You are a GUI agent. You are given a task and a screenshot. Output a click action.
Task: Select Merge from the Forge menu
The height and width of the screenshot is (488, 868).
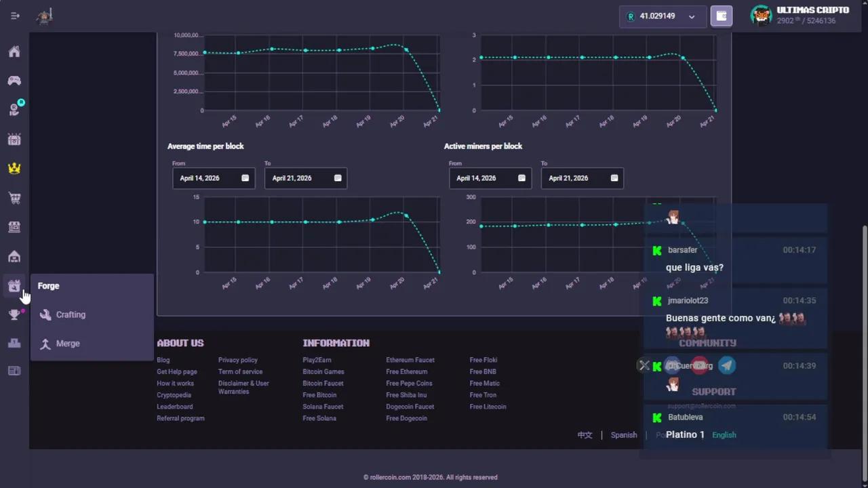(x=68, y=344)
